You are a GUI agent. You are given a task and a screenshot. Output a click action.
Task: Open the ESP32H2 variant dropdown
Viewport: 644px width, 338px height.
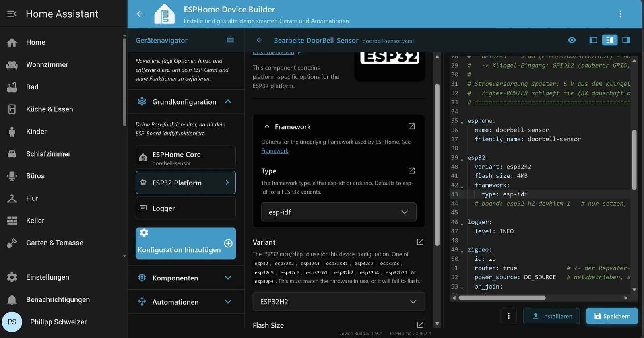339,301
